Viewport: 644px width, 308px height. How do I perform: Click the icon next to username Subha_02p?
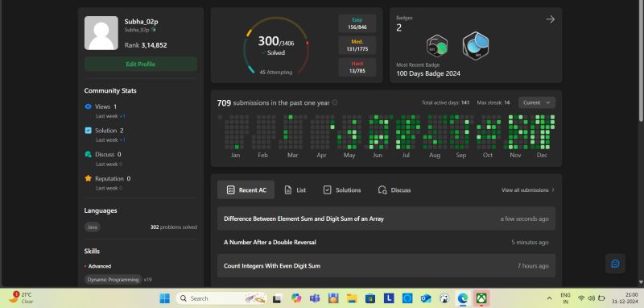[x=154, y=30]
